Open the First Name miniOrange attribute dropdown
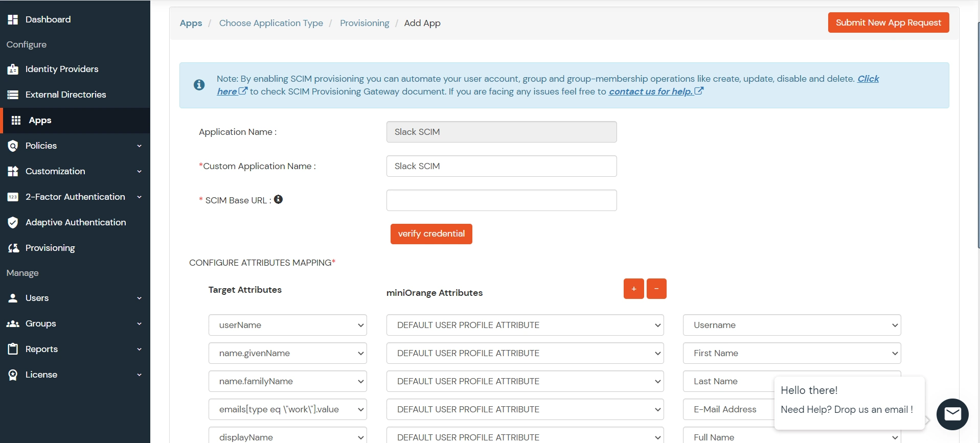This screenshot has height=443, width=980. [792, 353]
